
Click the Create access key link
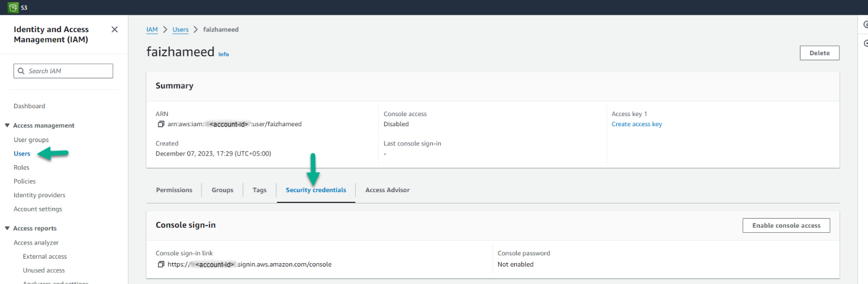point(637,124)
